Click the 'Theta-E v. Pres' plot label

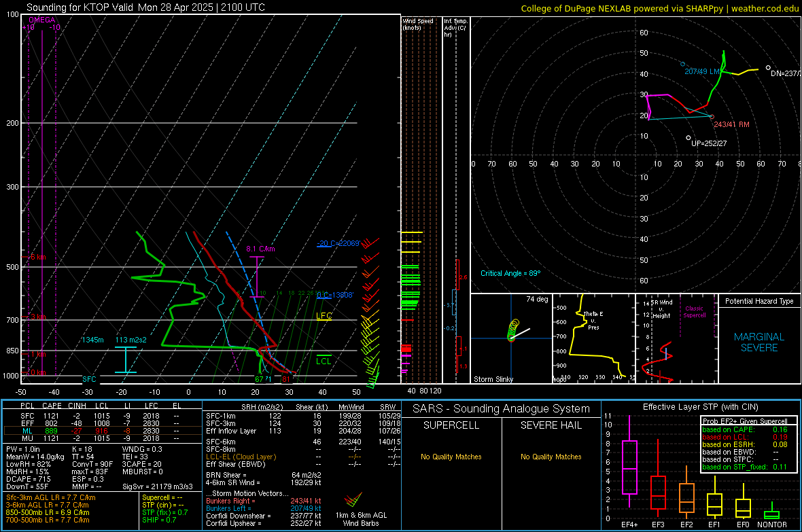[x=593, y=320]
